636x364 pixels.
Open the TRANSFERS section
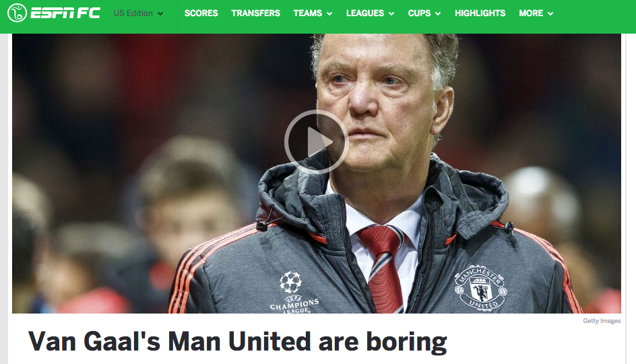point(255,13)
